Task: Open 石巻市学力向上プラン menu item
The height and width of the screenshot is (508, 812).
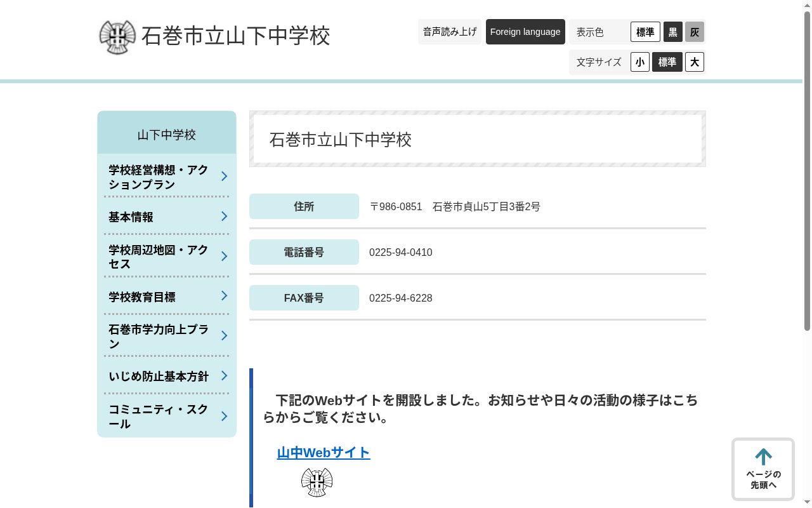Action: 167,337
